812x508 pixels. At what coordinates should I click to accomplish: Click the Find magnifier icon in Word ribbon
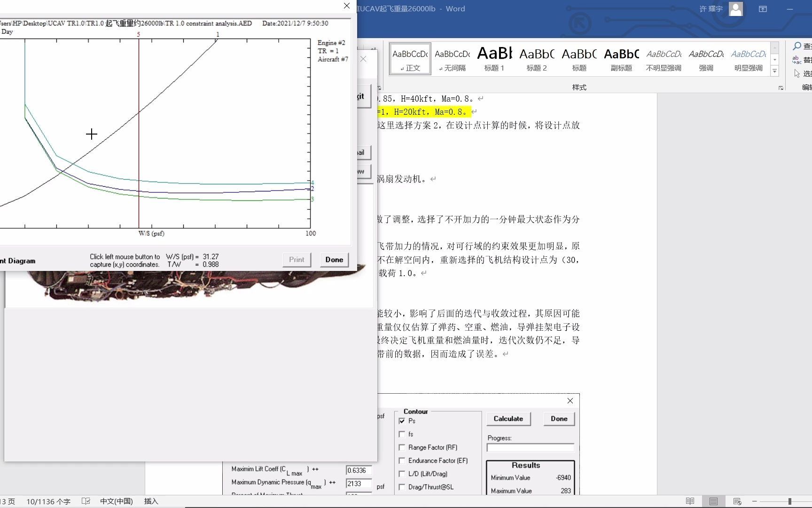(x=797, y=46)
